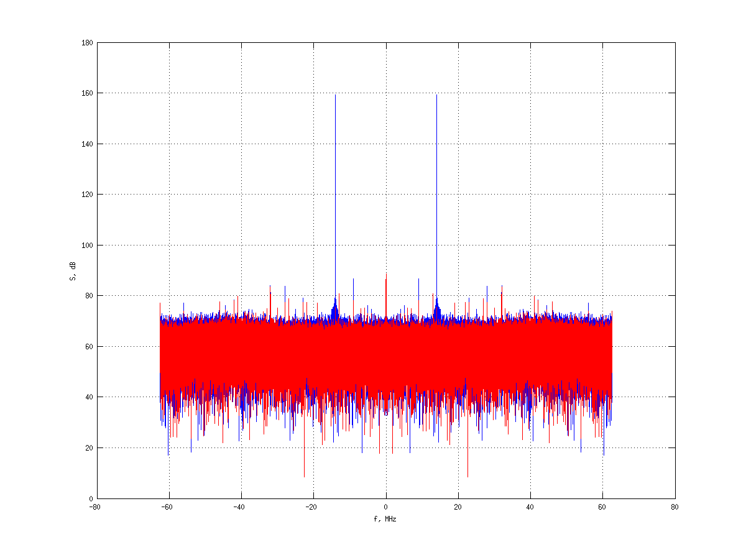746x560 pixels.
Task: Click the 100 tick label on y-axis
Action: tap(87, 246)
